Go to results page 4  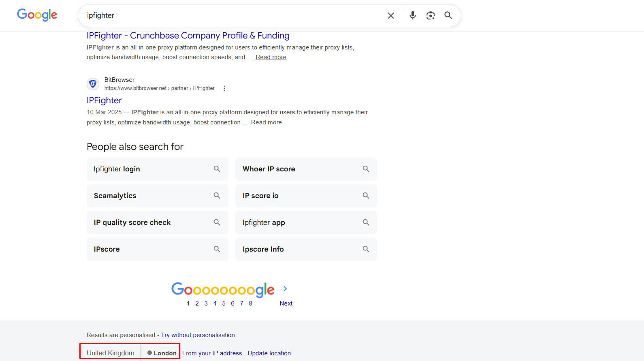pyautogui.click(x=215, y=303)
